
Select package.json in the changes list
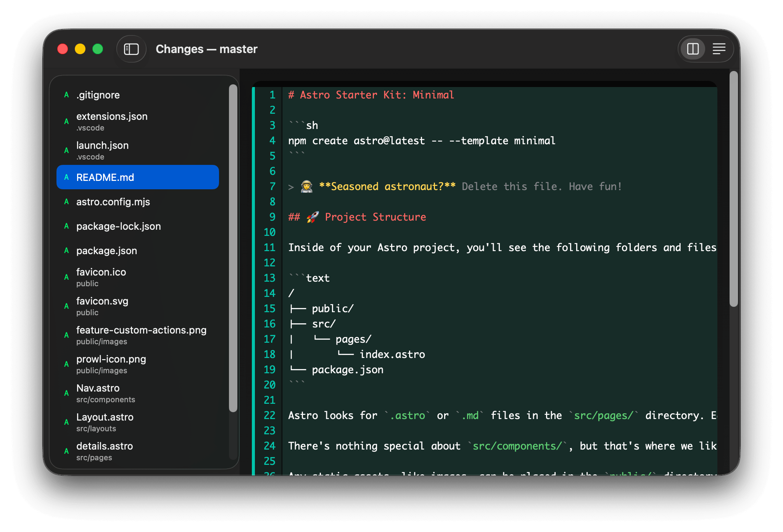[106, 250]
